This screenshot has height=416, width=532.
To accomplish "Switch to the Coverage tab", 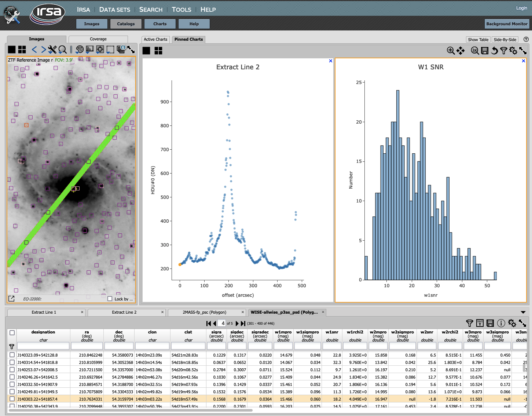I will click(x=98, y=39).
